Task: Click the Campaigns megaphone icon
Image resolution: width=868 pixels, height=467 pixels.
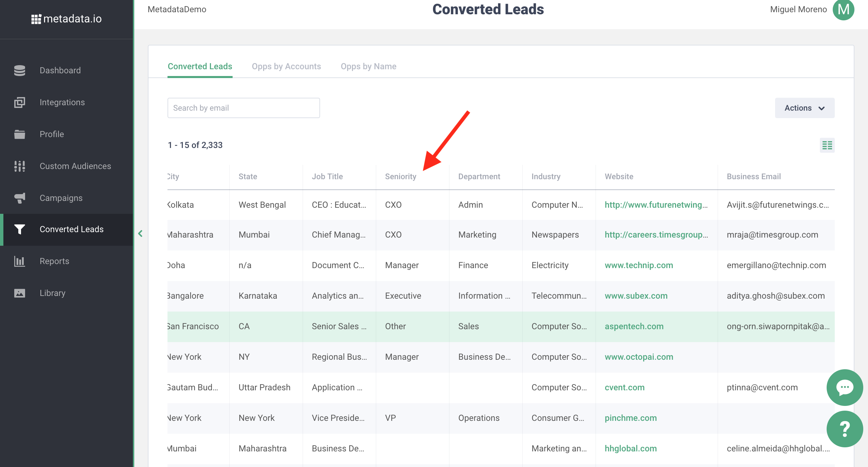Action: (20, 198)
